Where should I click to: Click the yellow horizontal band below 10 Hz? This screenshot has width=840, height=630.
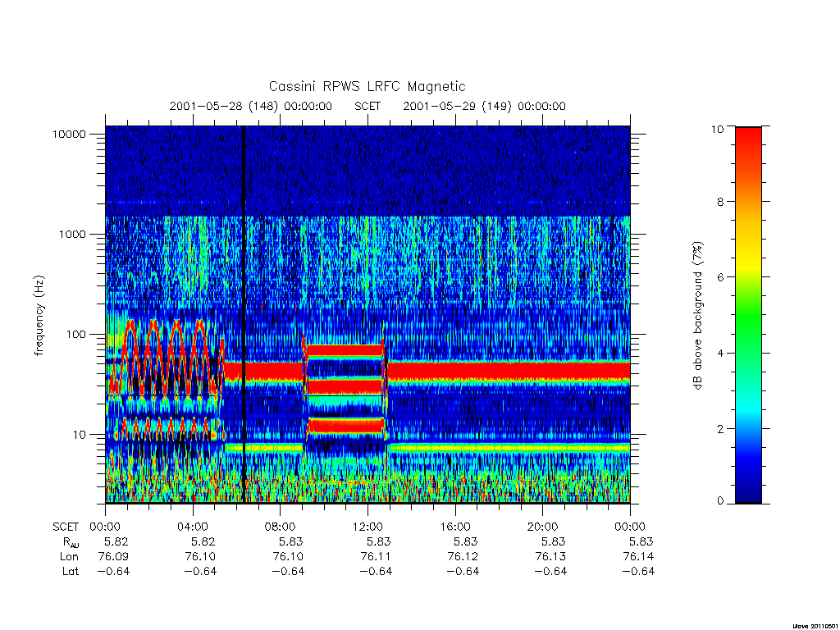[509, 447]
